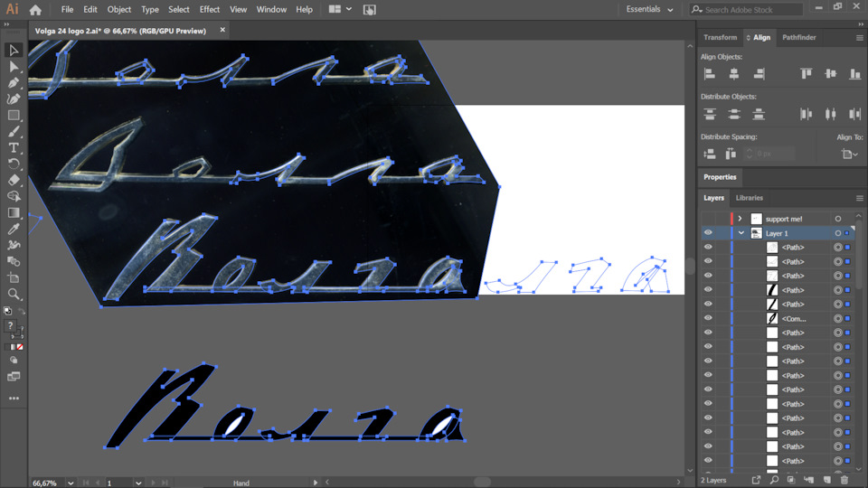Select the Gradient tool

(14, 213)
